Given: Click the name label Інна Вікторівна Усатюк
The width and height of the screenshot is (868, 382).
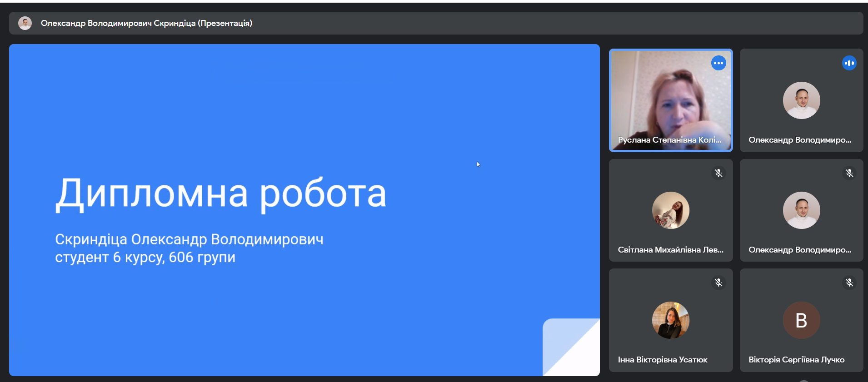Looking at the screenshot, I should pyautogui.click(x=662, y=360).
